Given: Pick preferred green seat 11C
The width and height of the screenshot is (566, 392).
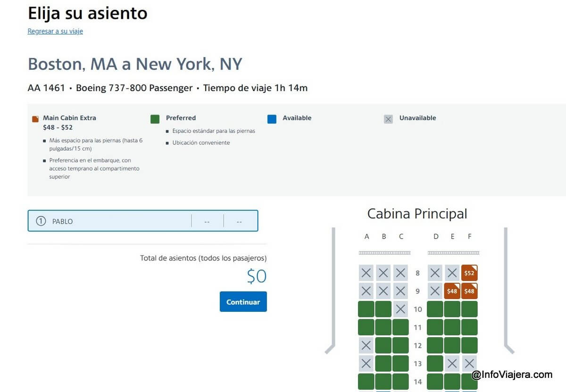Looking at the screenshot, I should [400, 327].
